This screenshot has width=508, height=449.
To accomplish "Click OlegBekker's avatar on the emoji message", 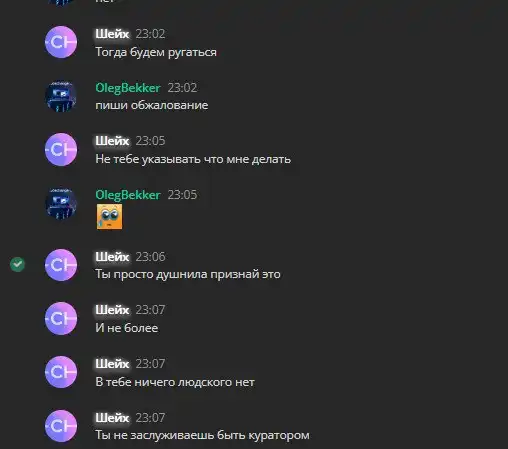I will pyautogui.click(x=61, y=203).
